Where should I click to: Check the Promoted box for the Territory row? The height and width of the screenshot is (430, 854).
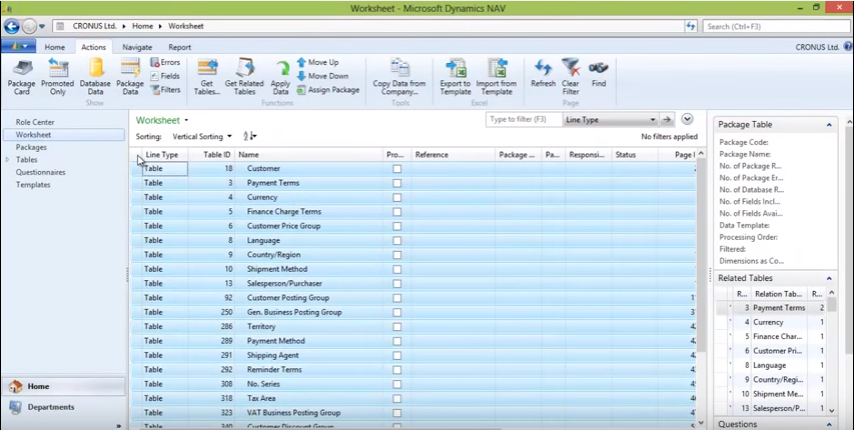397,327
